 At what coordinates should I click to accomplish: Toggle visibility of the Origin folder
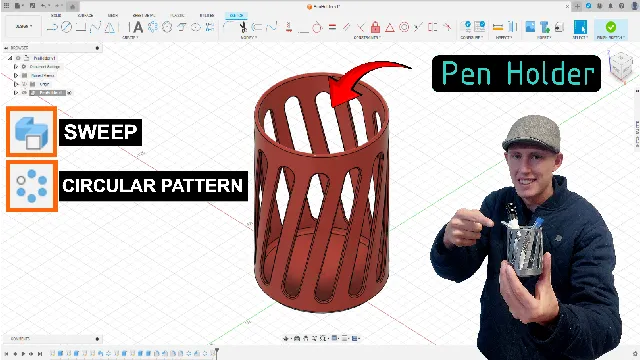24,84
